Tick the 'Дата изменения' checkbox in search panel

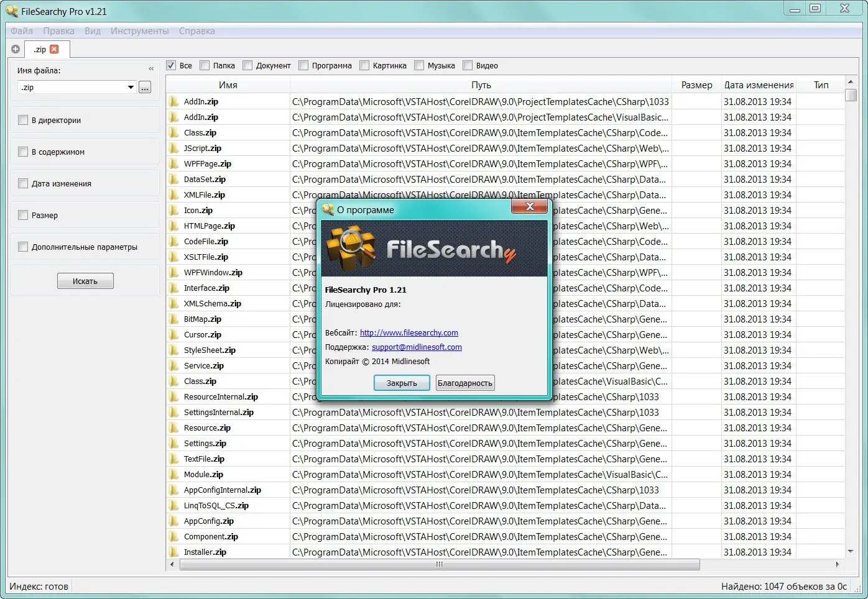coord(23,183)
